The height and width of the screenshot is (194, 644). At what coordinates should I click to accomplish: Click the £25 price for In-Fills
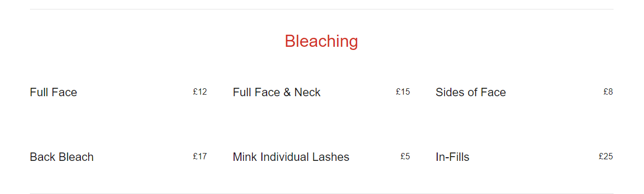pos(606,156)
